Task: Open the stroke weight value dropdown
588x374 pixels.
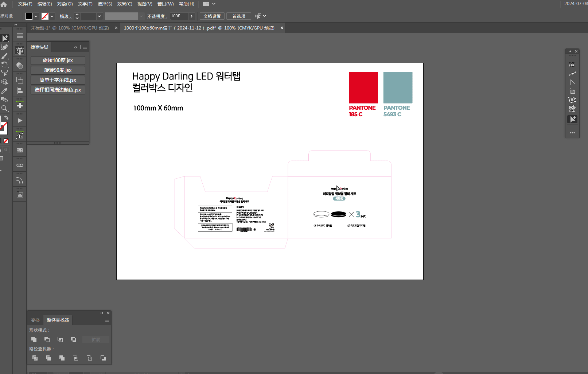Action: 99,16
